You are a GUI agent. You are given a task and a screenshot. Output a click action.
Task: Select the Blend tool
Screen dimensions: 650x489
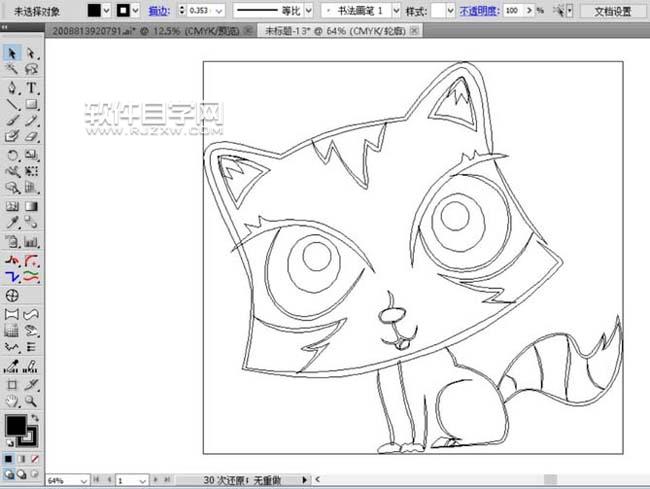point(31,223)
